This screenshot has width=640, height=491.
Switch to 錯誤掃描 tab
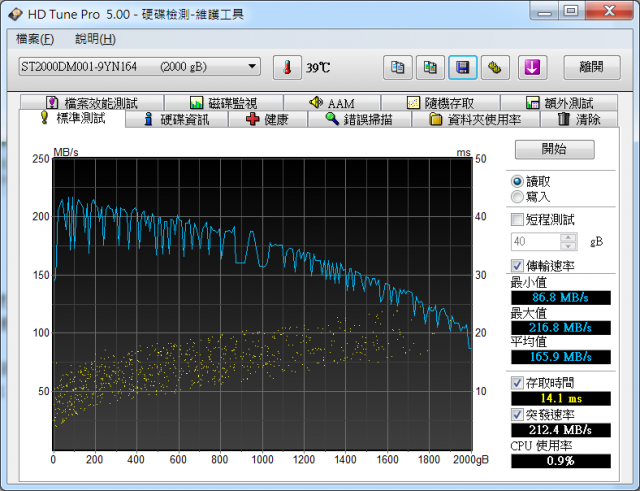359,120
